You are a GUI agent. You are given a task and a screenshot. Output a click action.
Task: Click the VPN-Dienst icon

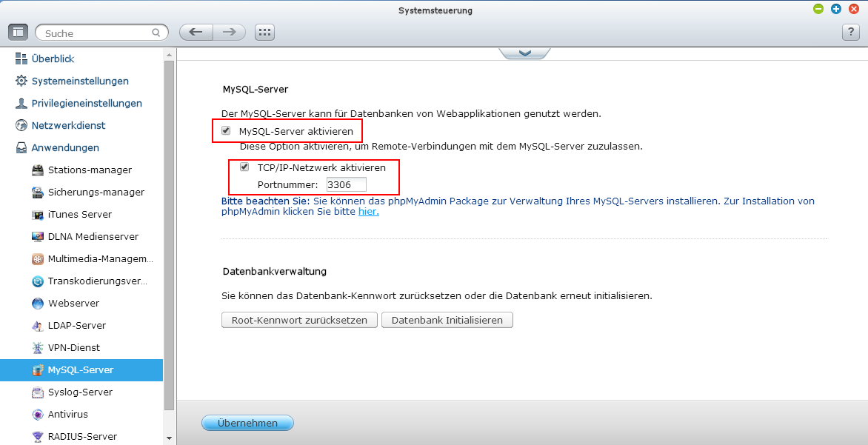point(38,347)
